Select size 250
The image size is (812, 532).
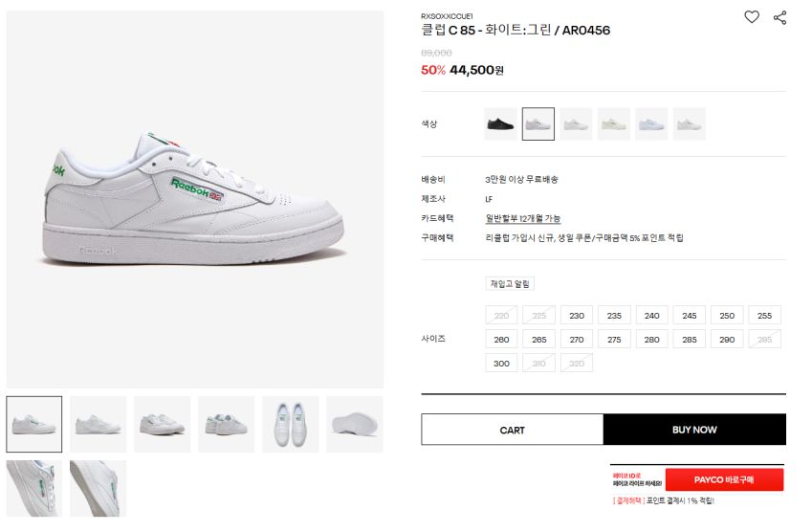click(x=727, y=316)
